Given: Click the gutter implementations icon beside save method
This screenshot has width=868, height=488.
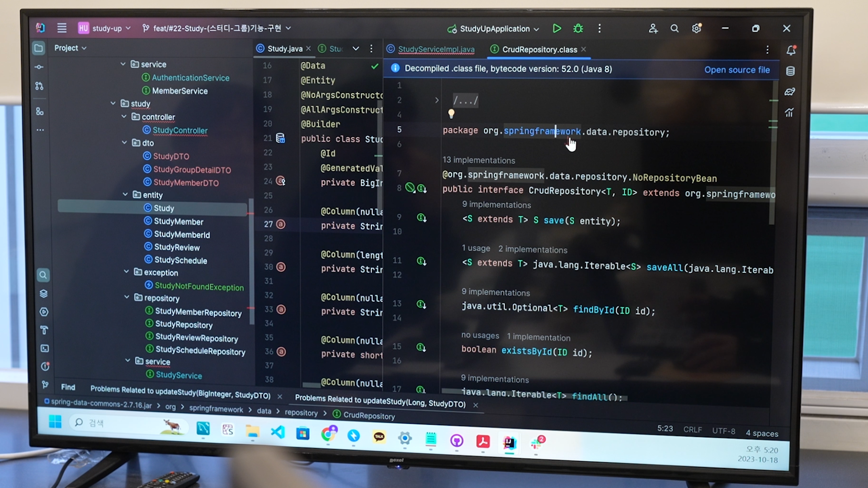Looking at the screenshot, I should [421, 218].
